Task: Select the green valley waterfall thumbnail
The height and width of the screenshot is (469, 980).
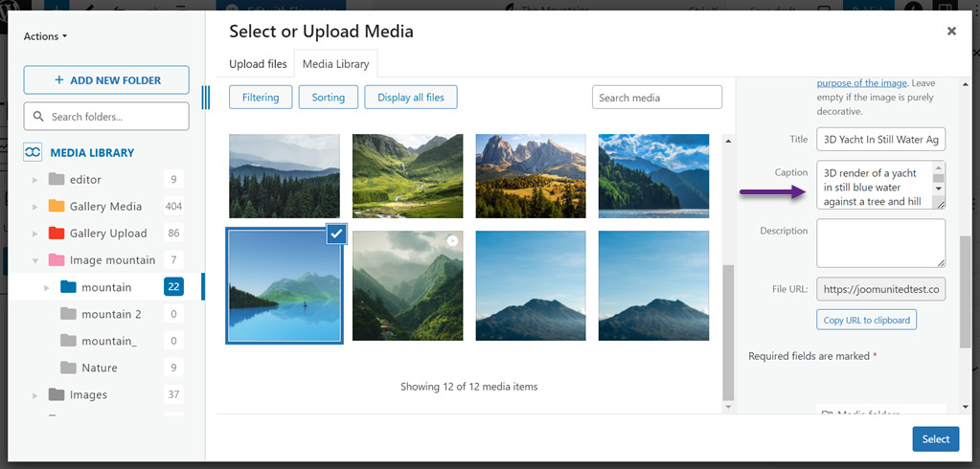Action: pos(407,176)
